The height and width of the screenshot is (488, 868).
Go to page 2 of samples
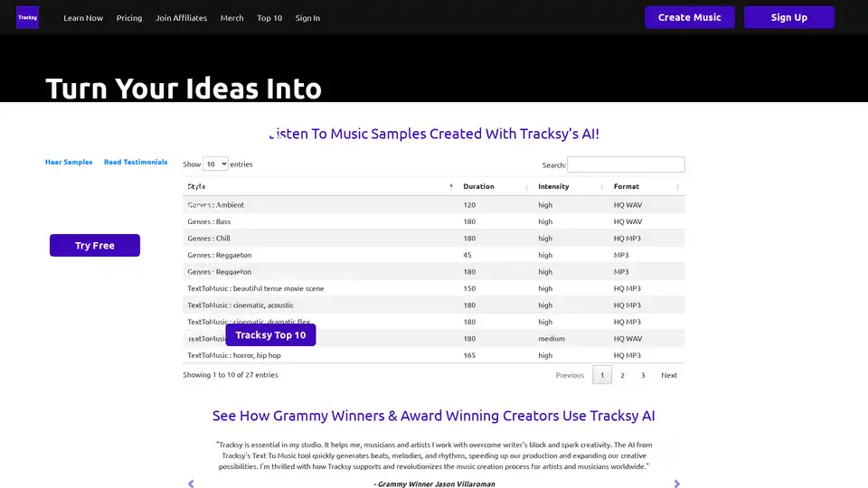(622, 375)
